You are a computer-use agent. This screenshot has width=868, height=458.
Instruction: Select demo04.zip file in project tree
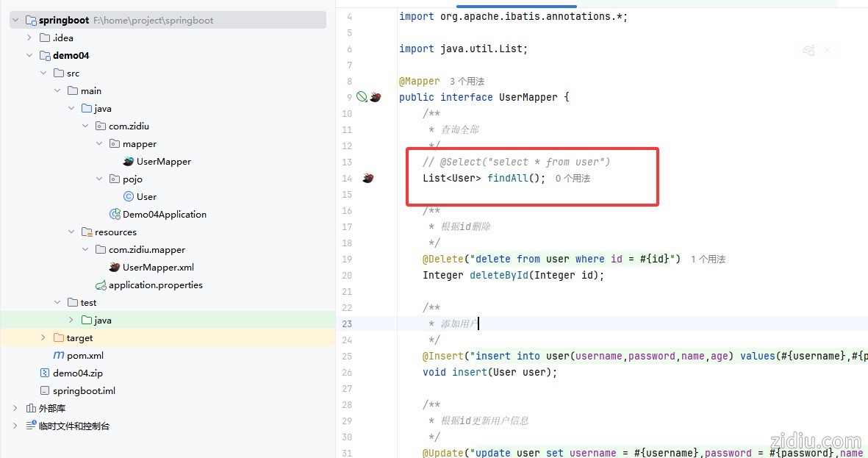(77, 373)
